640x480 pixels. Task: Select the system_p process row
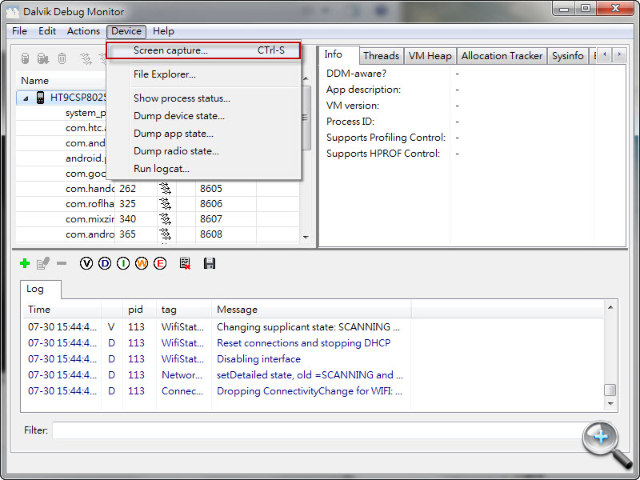85,113
